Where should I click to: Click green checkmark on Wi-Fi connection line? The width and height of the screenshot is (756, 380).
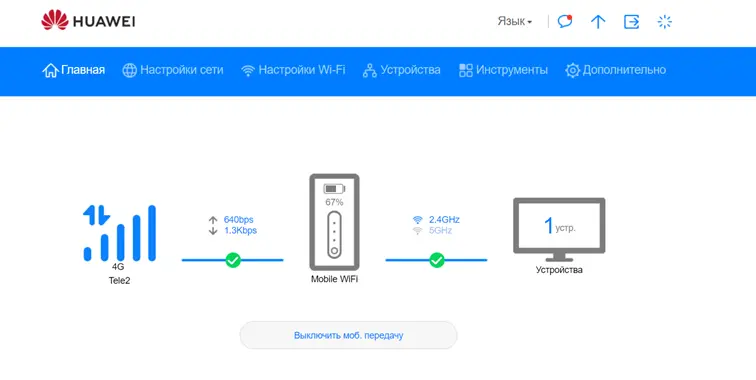[x=437, y=260]
